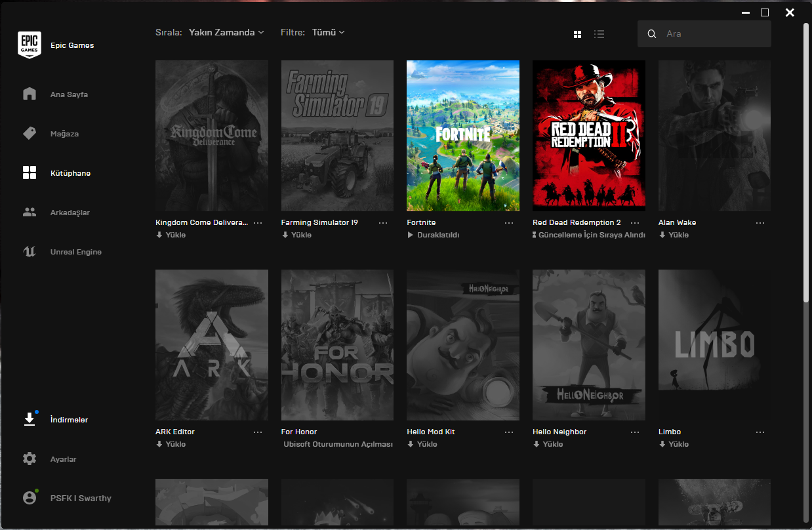The width and height of the screenshot is (812, 530).
Task: Click the Fortnite game title text
Action: click(x=421, y=223)
